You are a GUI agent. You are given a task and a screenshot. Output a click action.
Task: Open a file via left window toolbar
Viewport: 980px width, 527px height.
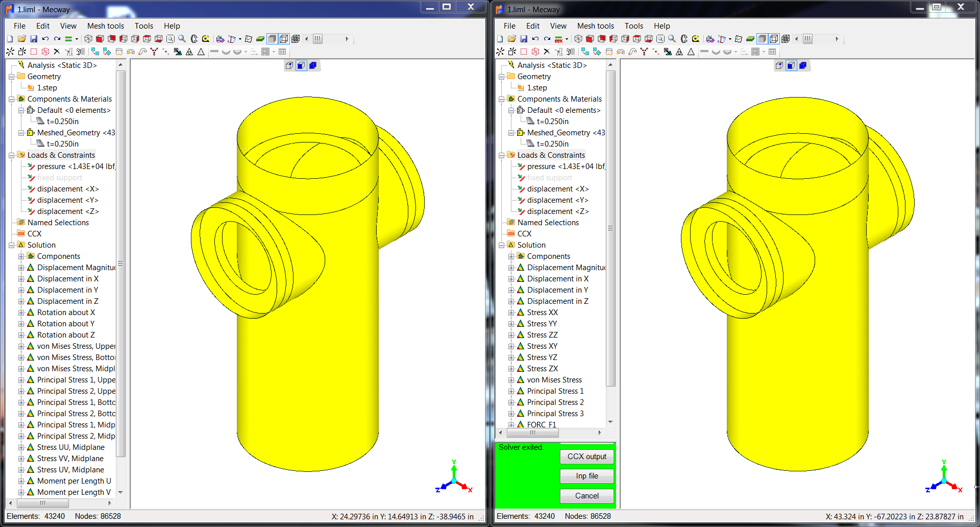(x=21, y=39)
